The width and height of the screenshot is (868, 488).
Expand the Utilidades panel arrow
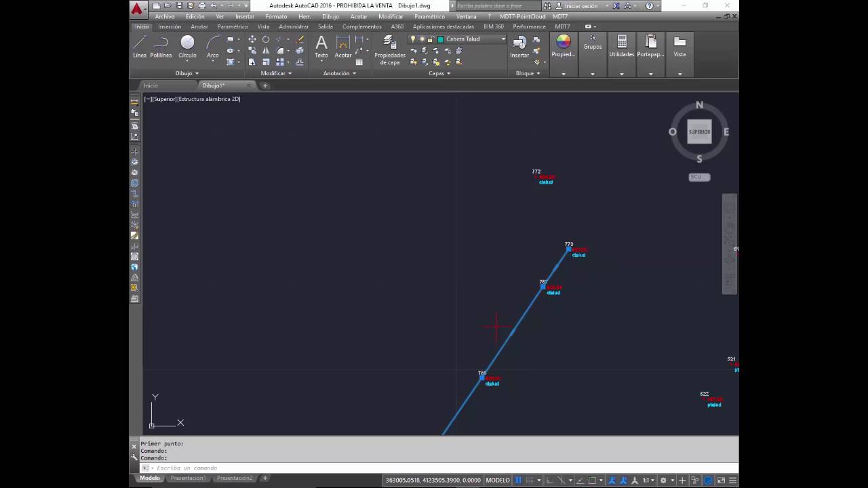pos(622,74)
